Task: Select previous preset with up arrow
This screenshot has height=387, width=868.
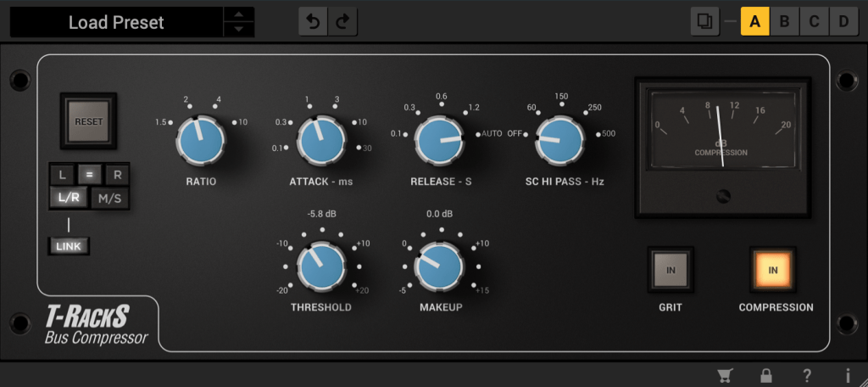Action: [239, 14]
